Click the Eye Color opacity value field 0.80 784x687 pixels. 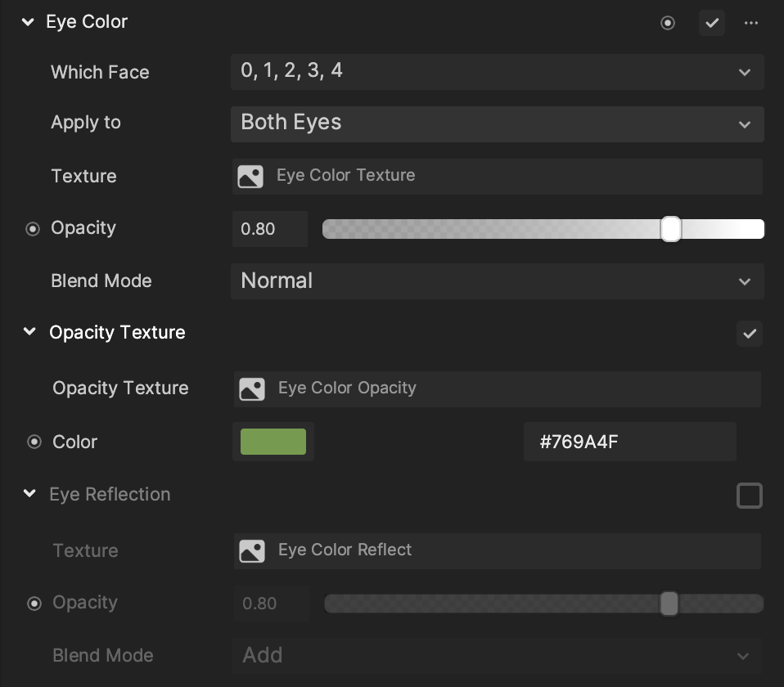(x=270, y=229)
